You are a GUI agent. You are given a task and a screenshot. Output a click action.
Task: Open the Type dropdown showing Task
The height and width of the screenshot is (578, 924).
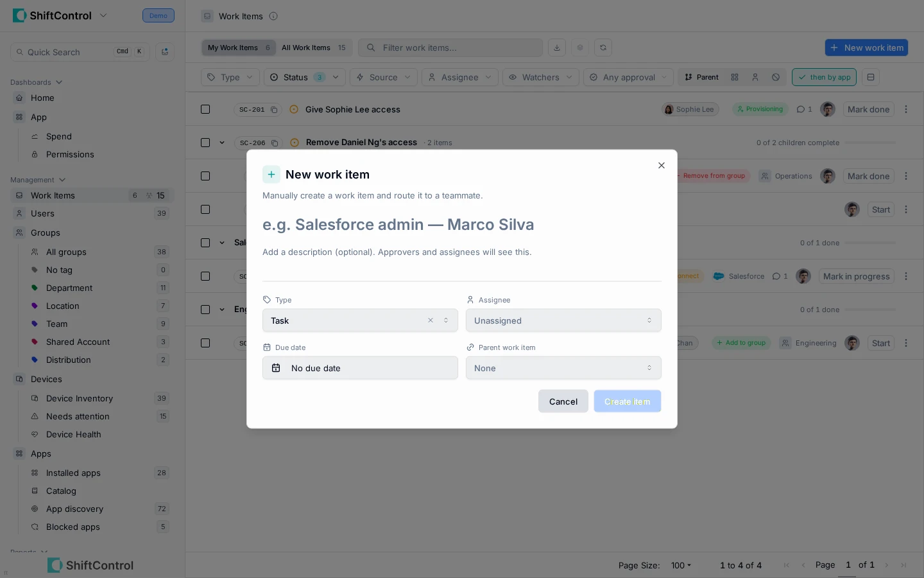point(360,320)
